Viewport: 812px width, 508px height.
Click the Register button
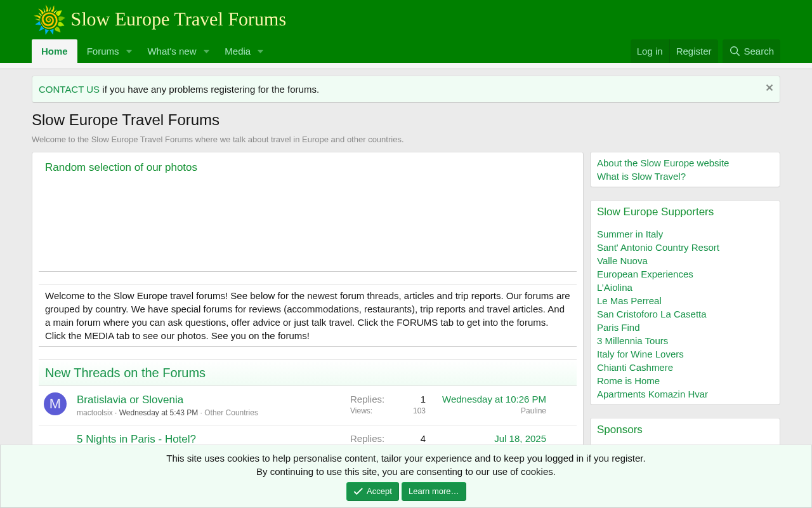pos(693,51)
